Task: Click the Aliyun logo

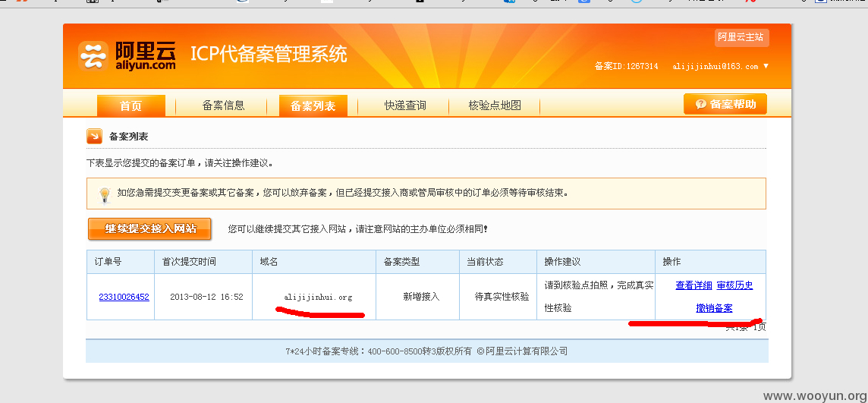Action: (127, 56)
